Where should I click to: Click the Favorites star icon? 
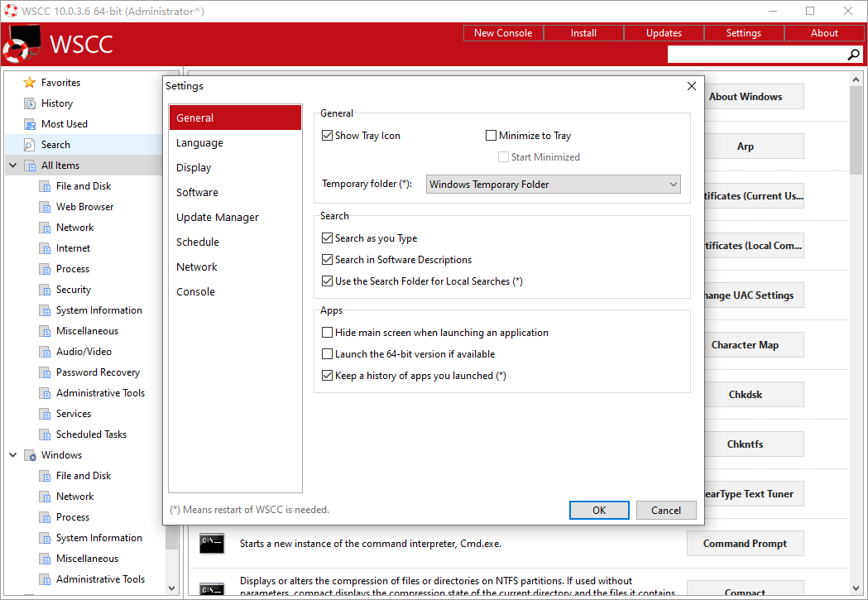tap(30, 83)
